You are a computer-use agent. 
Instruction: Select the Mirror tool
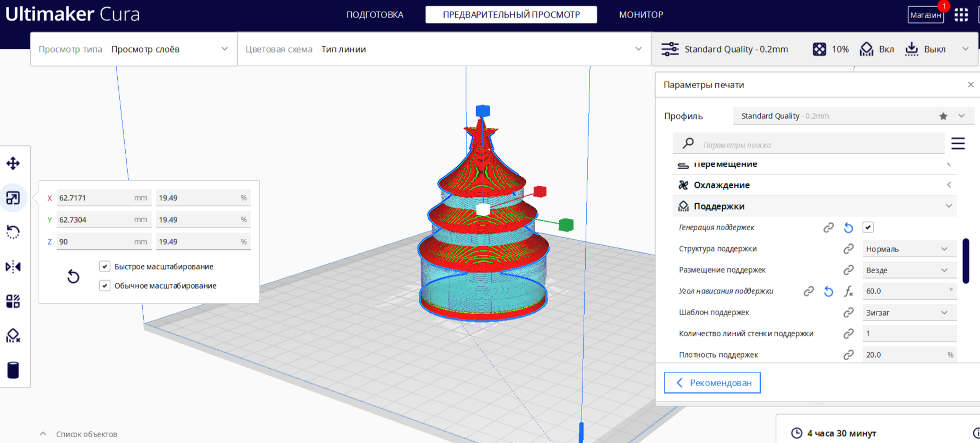click(13, 266)
